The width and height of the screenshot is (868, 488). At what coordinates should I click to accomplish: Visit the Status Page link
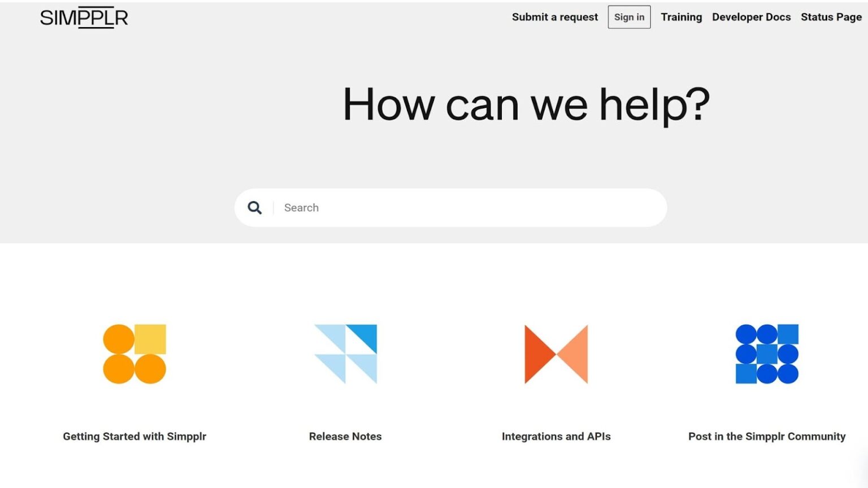[831, 17]
